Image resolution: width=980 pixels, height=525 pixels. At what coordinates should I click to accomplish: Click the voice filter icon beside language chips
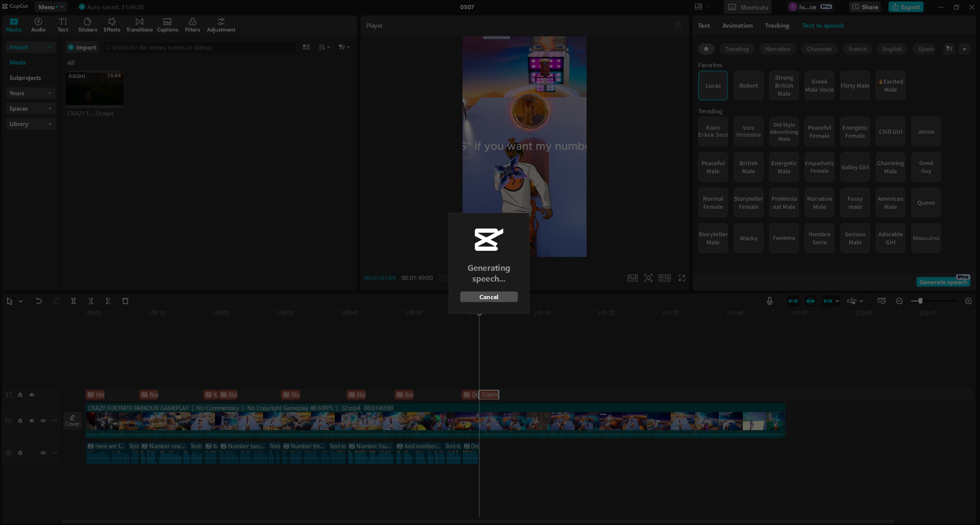[949, 49]
